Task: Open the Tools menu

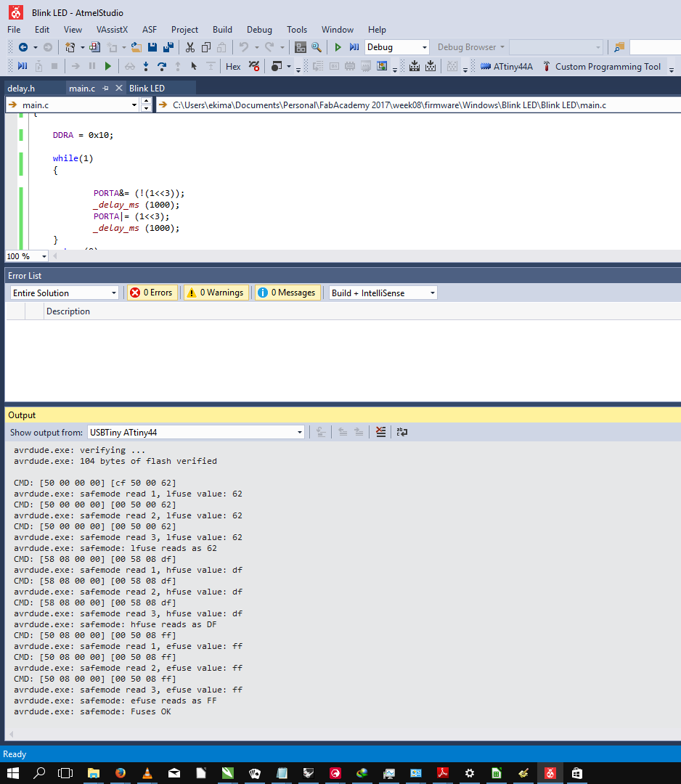Action: 297,30
